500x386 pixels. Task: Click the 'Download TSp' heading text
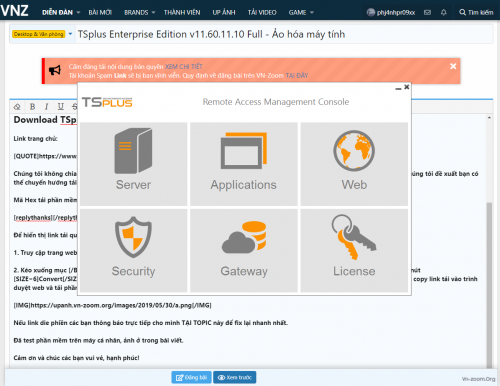click(45, 120)
